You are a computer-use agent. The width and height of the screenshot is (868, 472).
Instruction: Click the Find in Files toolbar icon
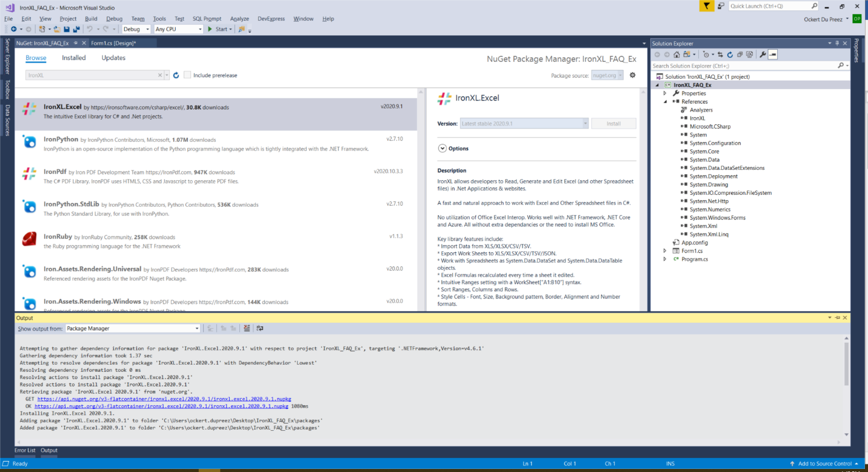tap(241, 29)
